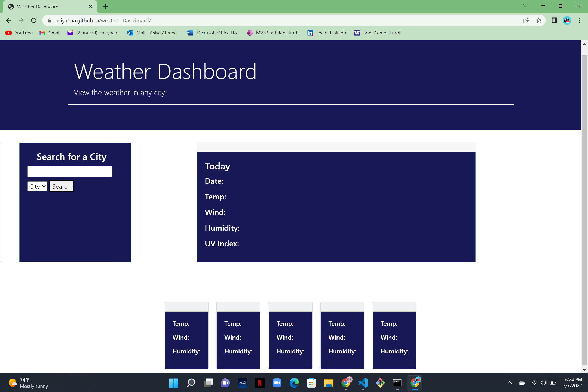Open a new browser tab
588x392 pixels.
pos(105,7)
